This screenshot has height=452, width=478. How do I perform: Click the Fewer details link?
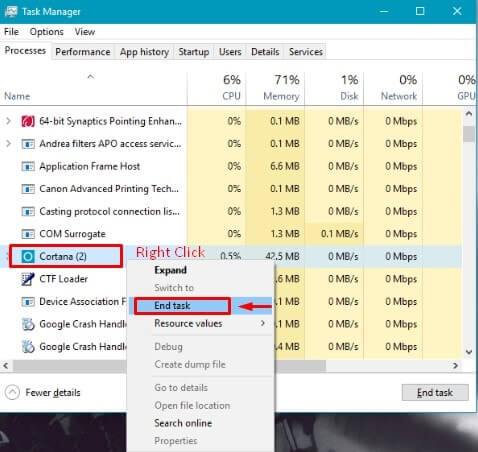(x=53, y=393)
